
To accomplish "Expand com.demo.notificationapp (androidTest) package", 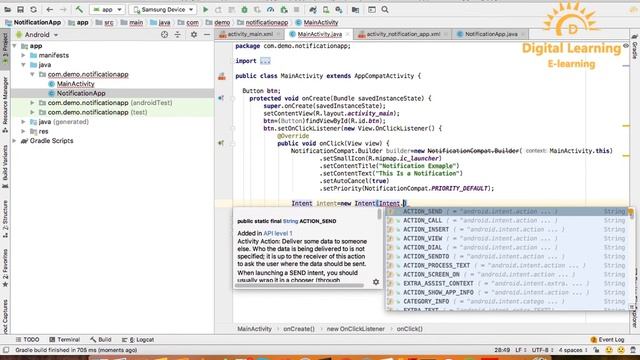I will point(32,103).
